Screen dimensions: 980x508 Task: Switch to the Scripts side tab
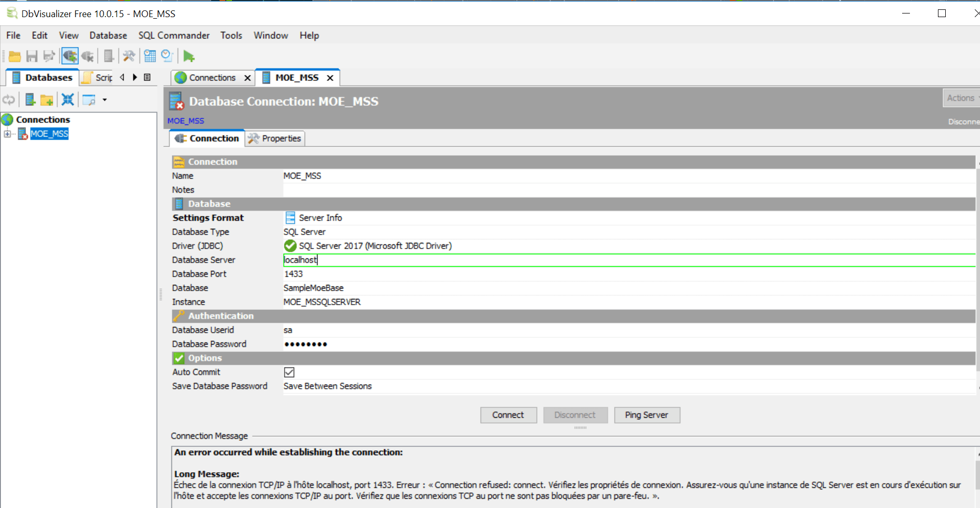coord(97,77)
